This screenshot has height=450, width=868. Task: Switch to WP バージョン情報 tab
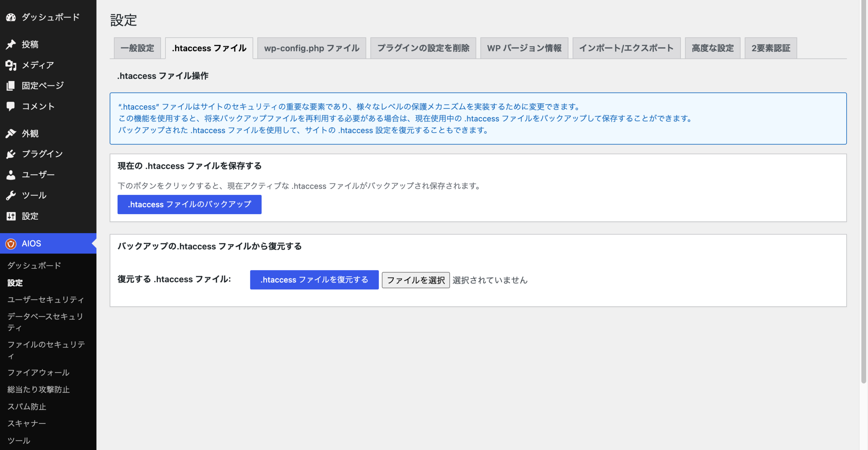(x=524, y=48)
